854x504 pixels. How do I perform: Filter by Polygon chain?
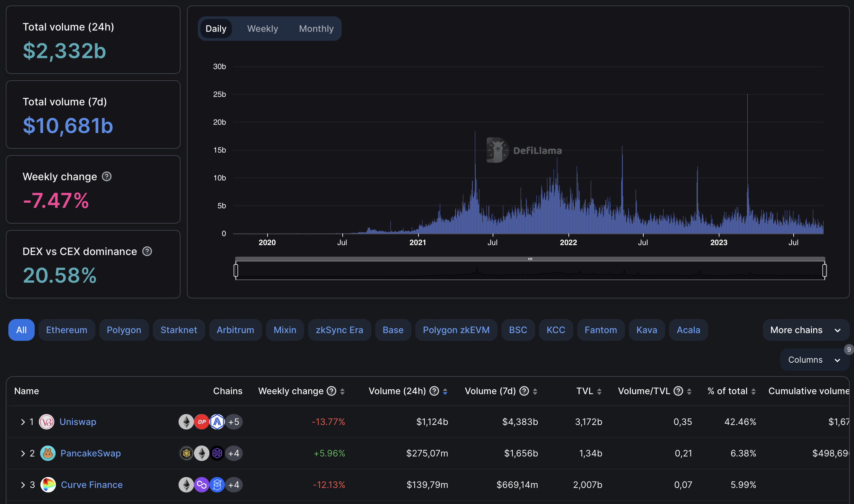(124, 330)
